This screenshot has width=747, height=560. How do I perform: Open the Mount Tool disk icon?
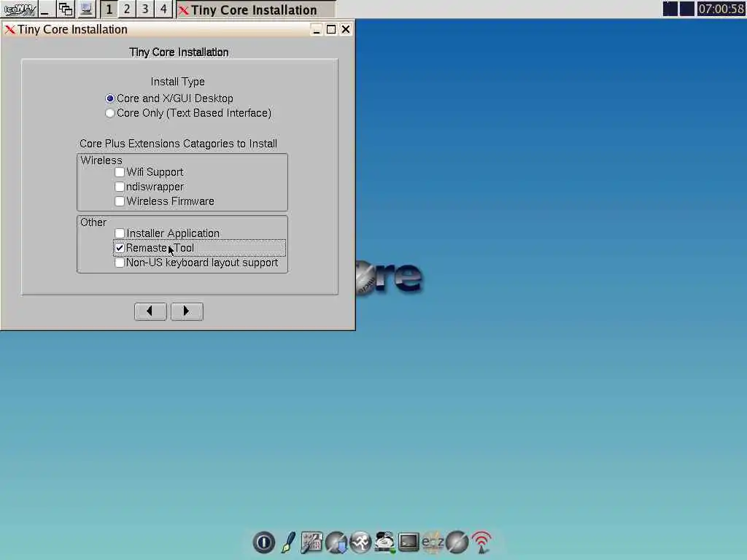(x=385, y=542)
